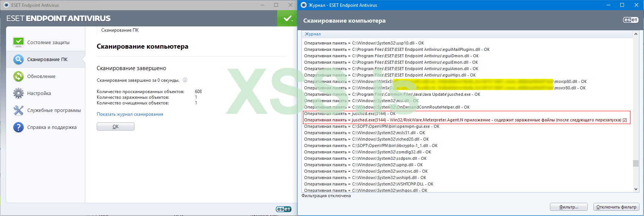Screen dimensions: 644x216
Task: Click the OK button
Action: [116, 127]
